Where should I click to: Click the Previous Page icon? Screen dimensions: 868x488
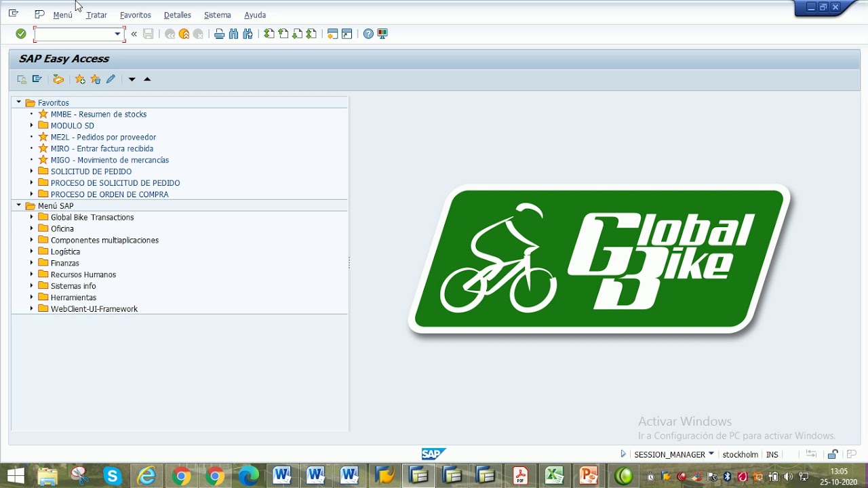point(283,34)
